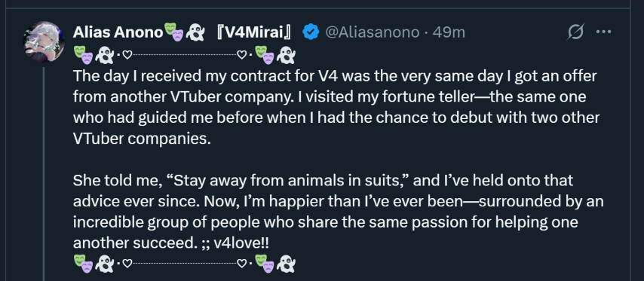The width and height of the screenshot is (644, 281).
Task: Click the 『V4Mirai』 tag in the name
Action: pyautogui.click(x=254, y=32)
